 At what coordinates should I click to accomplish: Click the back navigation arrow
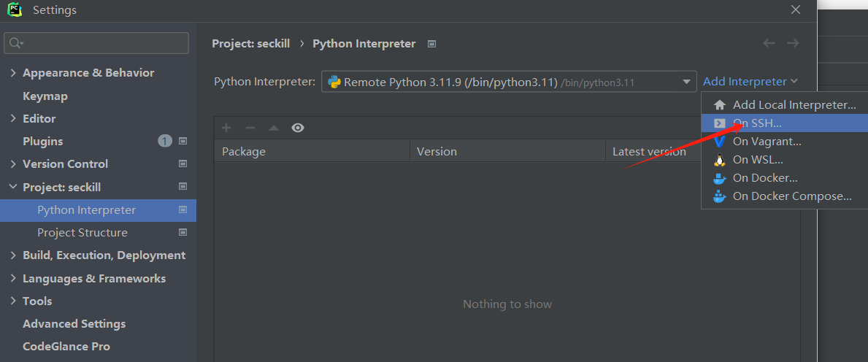[769, 44]
